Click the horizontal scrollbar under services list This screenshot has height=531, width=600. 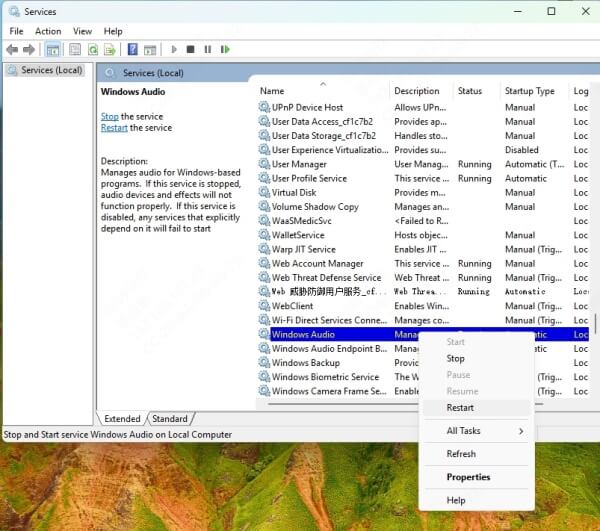406,404
